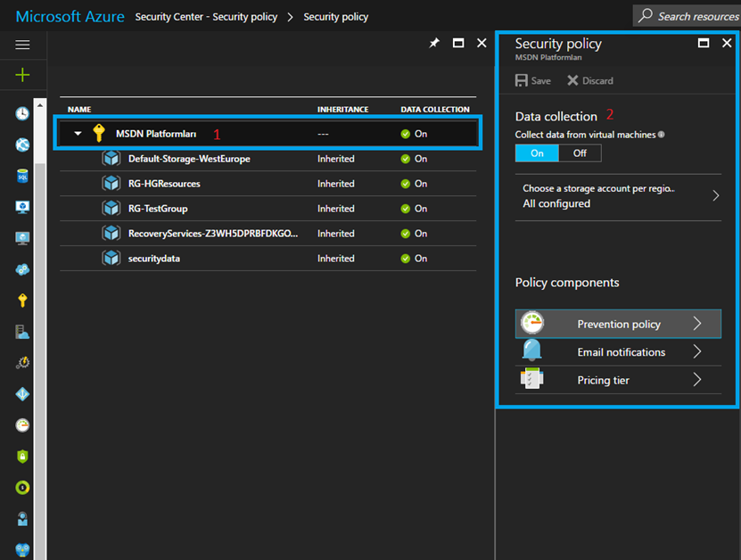Click the Default-Storage-WestEurope resource group cube icon
Image resolution: width=741 pixels, height=560 pixels.
(x=111, y=159)
